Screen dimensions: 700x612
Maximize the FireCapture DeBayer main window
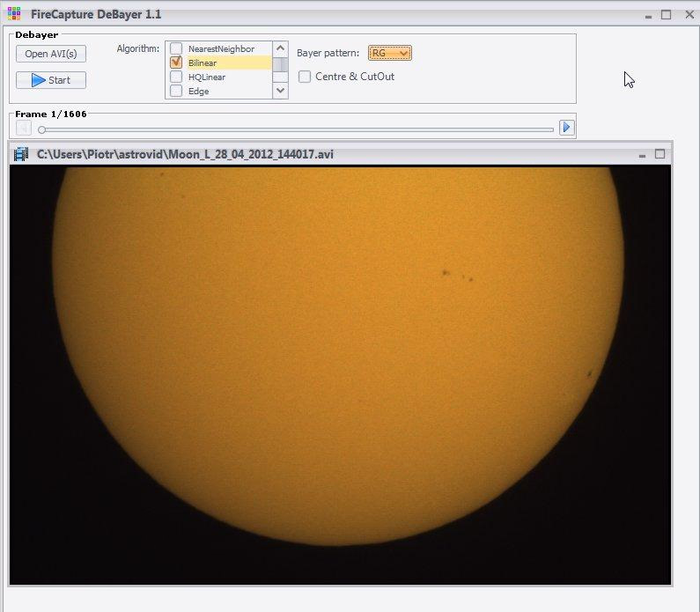[x=667, y=15]
